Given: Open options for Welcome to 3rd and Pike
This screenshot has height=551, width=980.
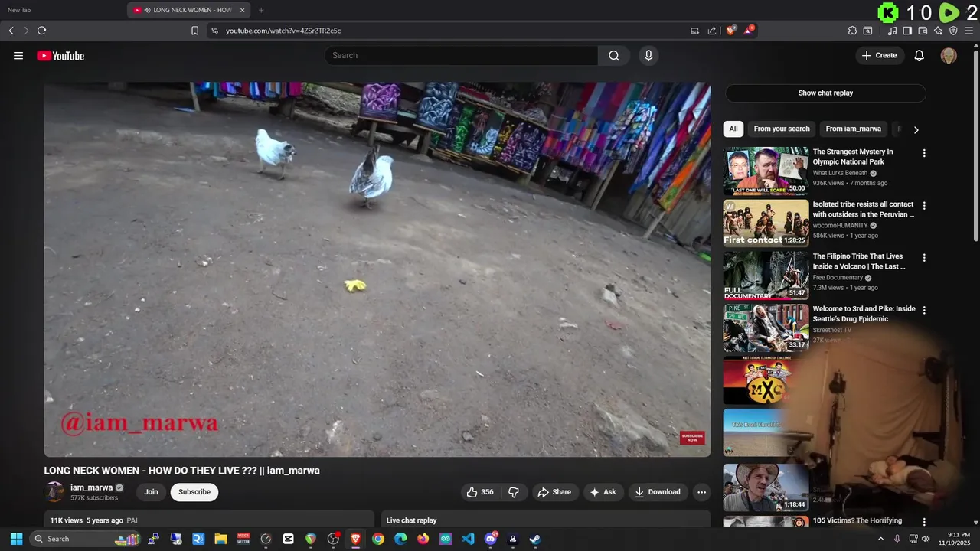Looking at the screenshot, I should [x=924, y=310].
